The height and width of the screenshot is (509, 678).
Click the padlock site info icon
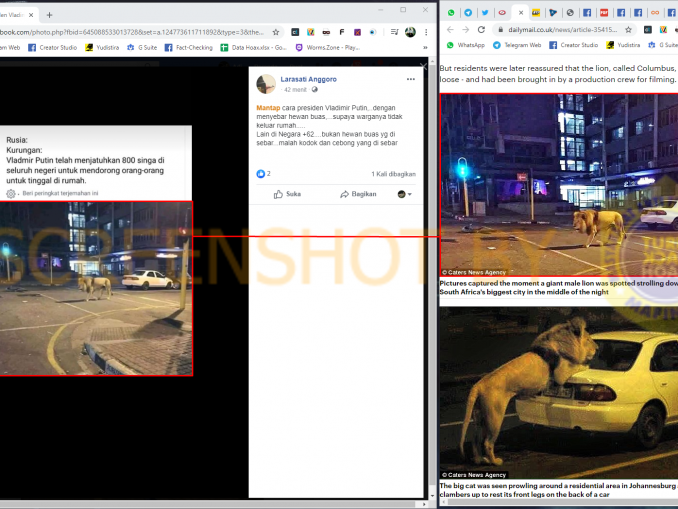(x=500, y=29)
